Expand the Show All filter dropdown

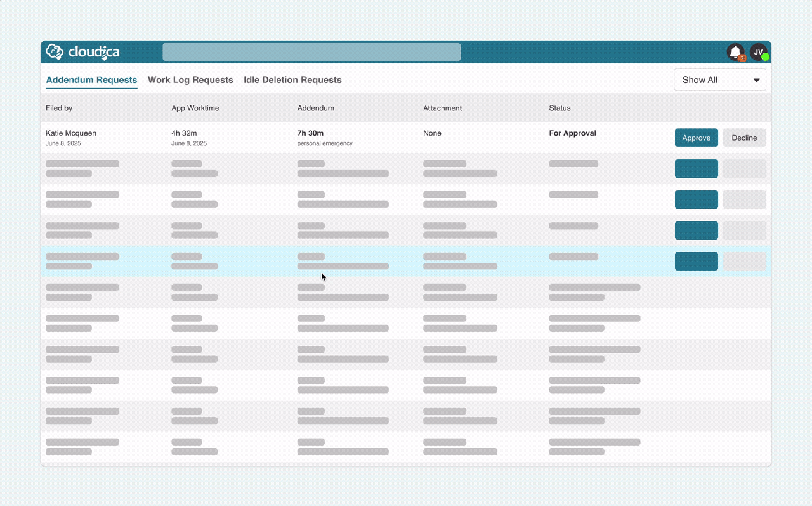[720, 80]
